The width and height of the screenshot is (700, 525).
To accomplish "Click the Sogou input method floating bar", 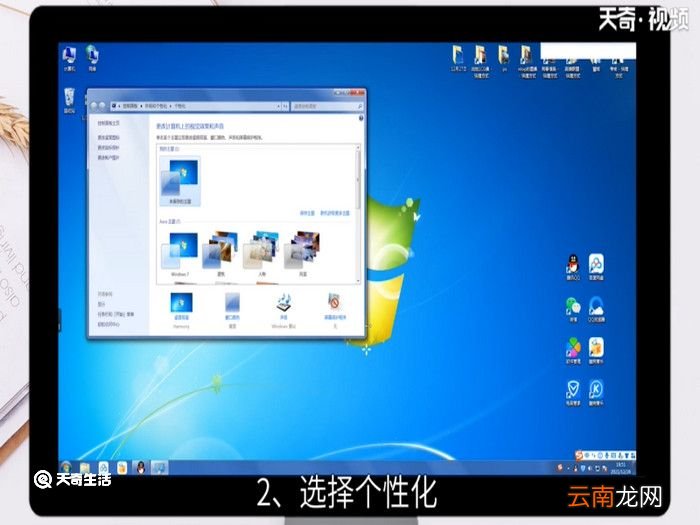I will click(605, 455).
